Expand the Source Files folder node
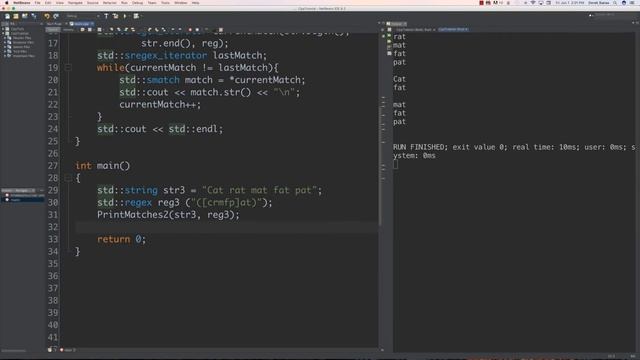 [5, 47]
